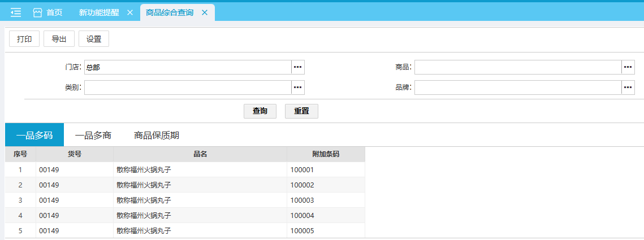
Task: Open the 商品 picker ellipsis button
Action: click(628, 67)
